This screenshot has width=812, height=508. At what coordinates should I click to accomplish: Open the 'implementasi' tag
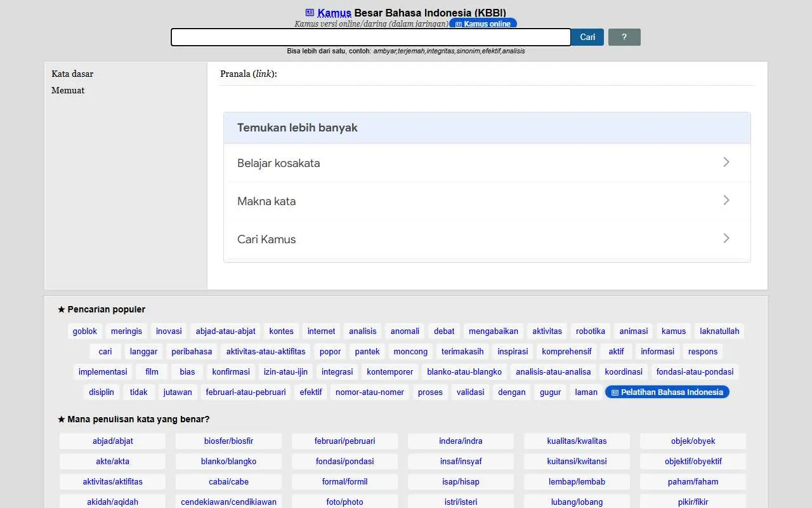click(x=103, y=371)
